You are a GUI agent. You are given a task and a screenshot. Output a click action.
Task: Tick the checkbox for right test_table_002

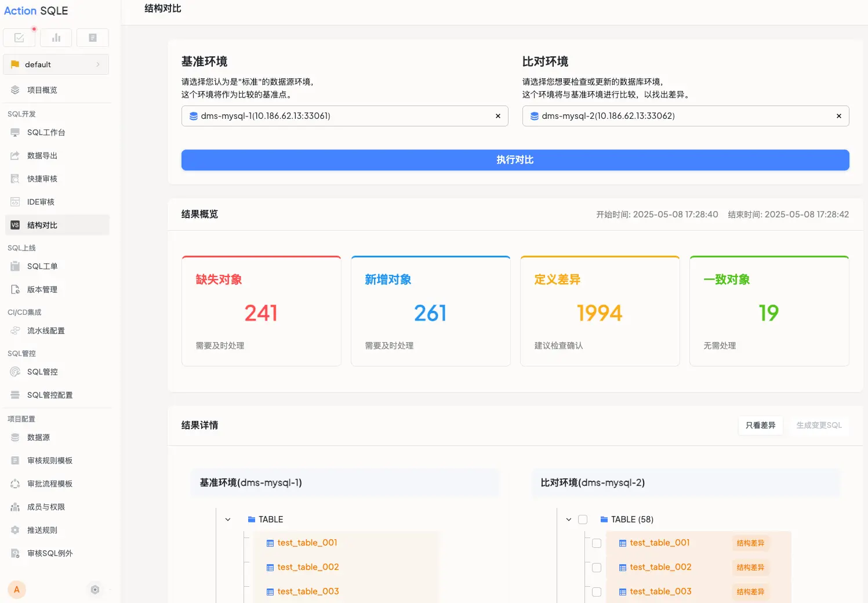pyautogui.click(x=597, y=568)
